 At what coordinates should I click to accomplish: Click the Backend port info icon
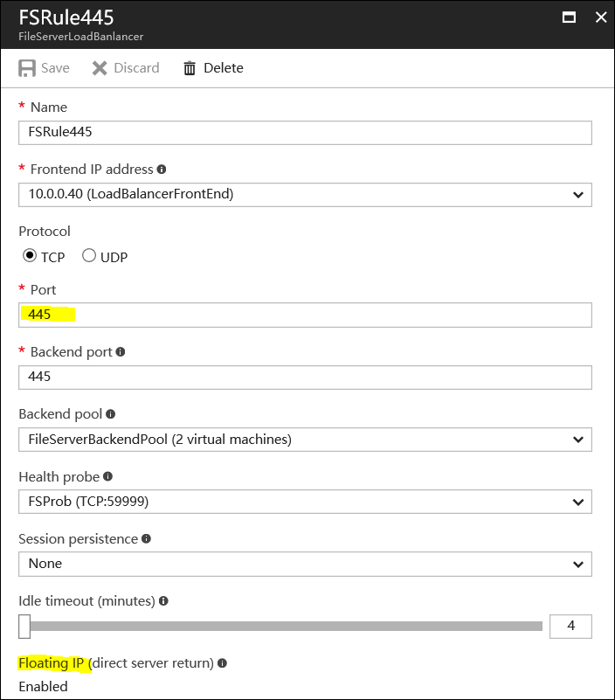[x=121, y=352]
